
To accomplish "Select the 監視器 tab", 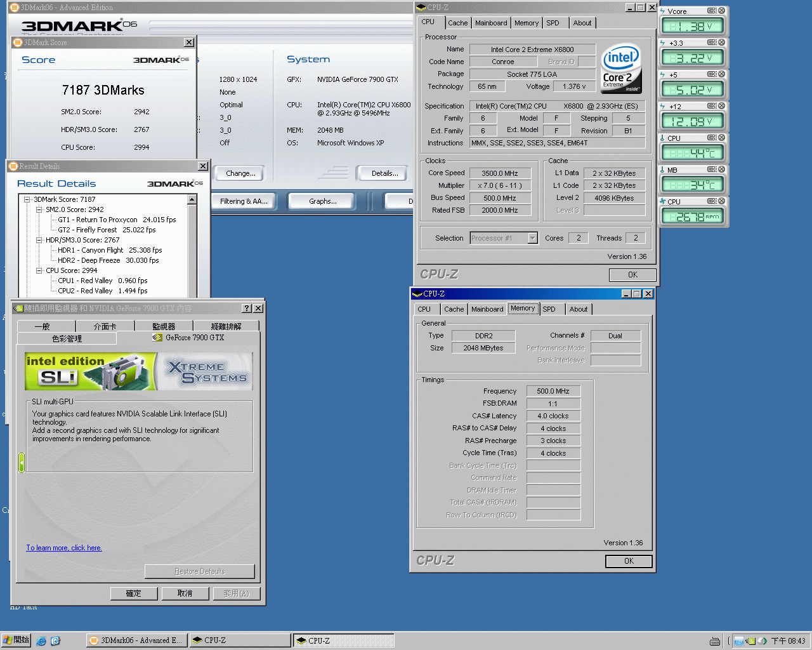I will [x=164, y=326].
